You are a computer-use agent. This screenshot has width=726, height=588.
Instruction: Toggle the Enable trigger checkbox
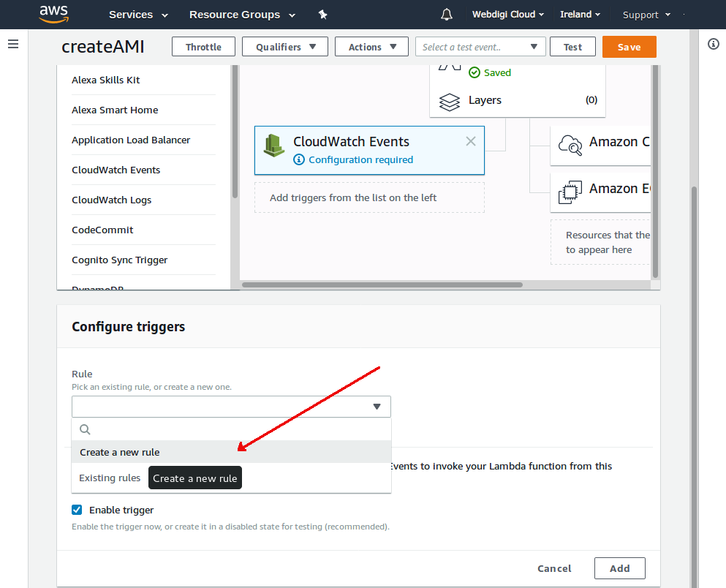77,510
